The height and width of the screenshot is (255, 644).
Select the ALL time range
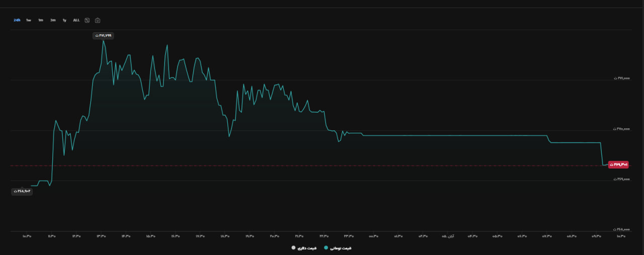(76, 20)
